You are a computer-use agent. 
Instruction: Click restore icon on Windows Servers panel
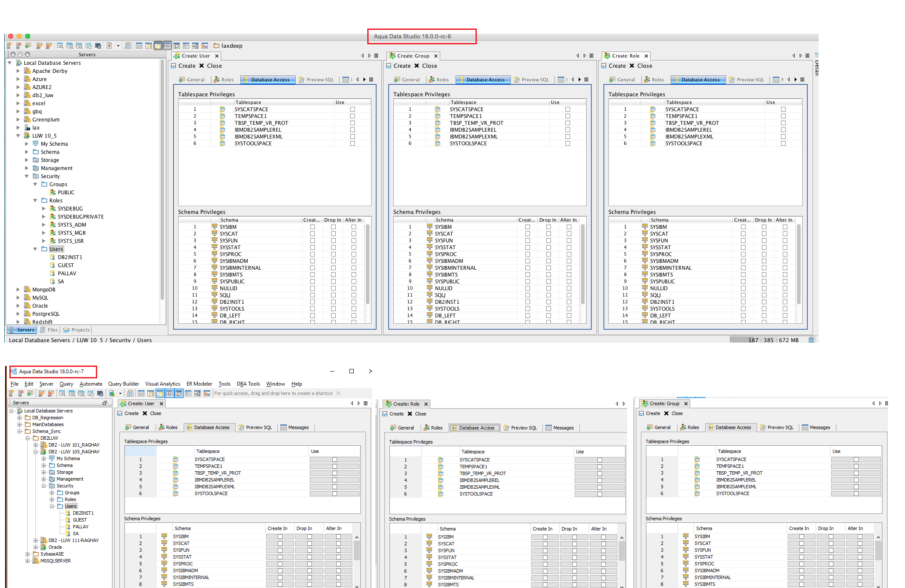105,403
